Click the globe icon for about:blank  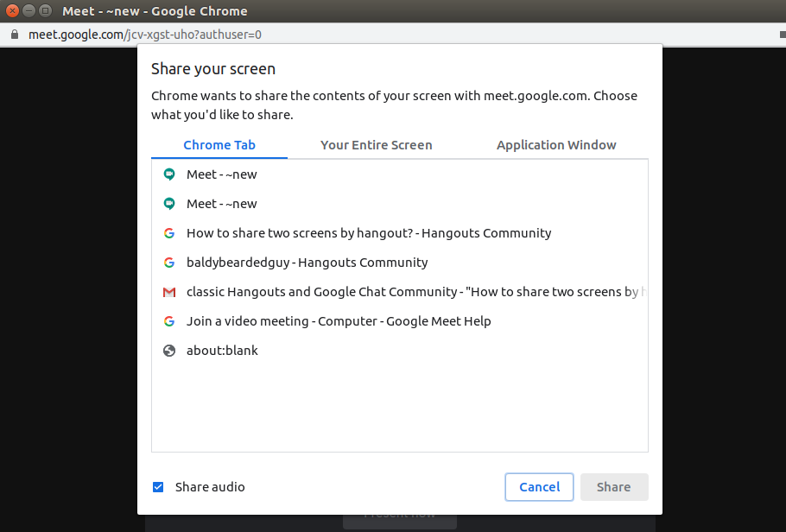[169, 351]
